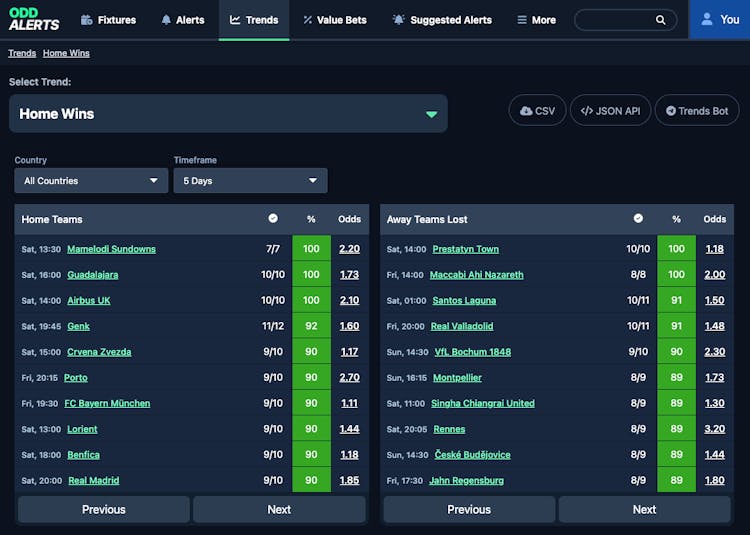Screen dimensions: 750x535
Task: Open České Budějovice team link
Action: pos(473,455)
